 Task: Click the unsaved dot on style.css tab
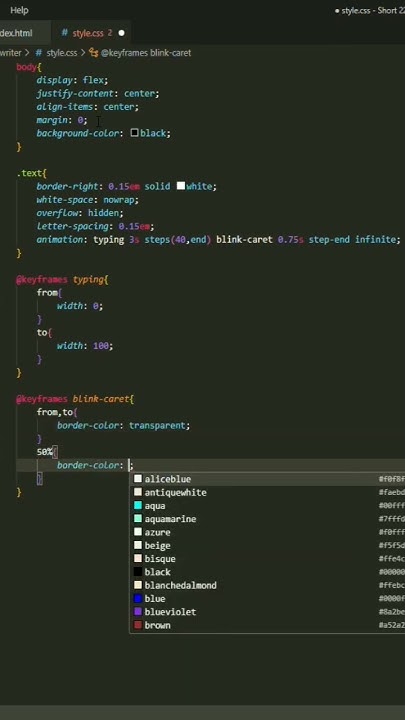121,33
